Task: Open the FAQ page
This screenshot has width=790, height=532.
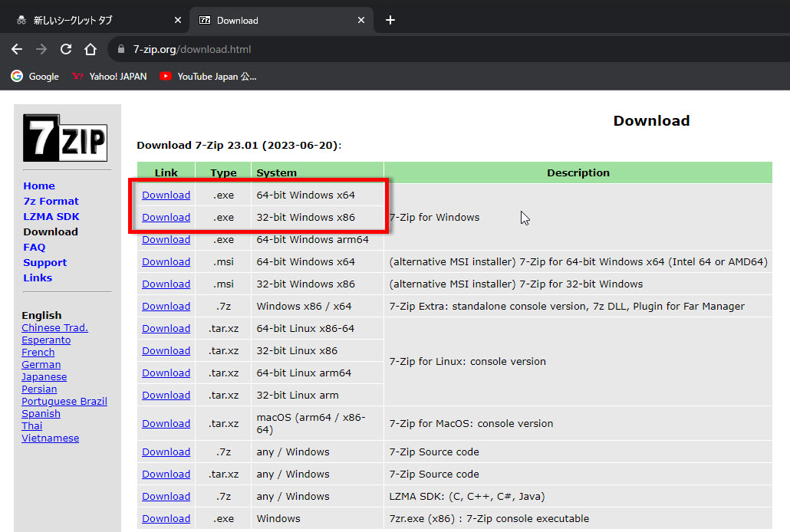Action: coord(34,247)
